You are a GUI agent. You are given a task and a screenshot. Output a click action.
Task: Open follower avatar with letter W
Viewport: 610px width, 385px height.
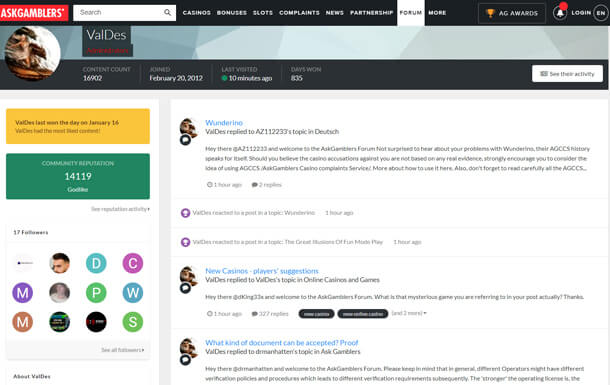tap(133, 292)
